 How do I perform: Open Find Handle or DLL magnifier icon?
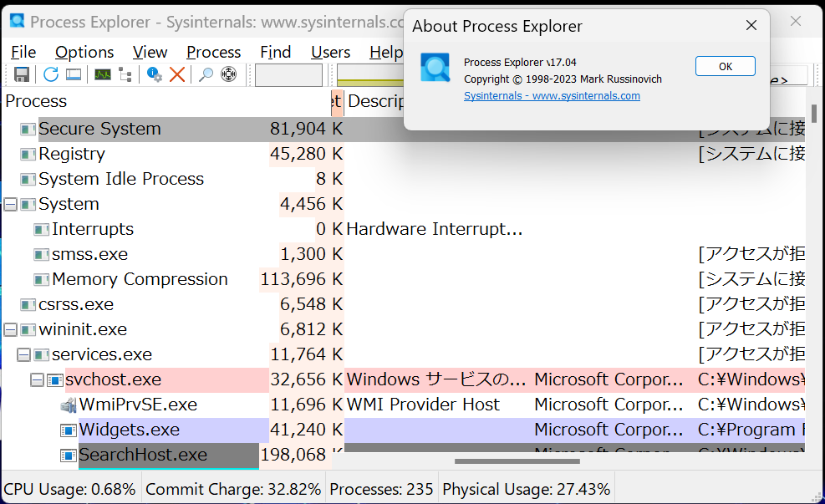point(205,74)
